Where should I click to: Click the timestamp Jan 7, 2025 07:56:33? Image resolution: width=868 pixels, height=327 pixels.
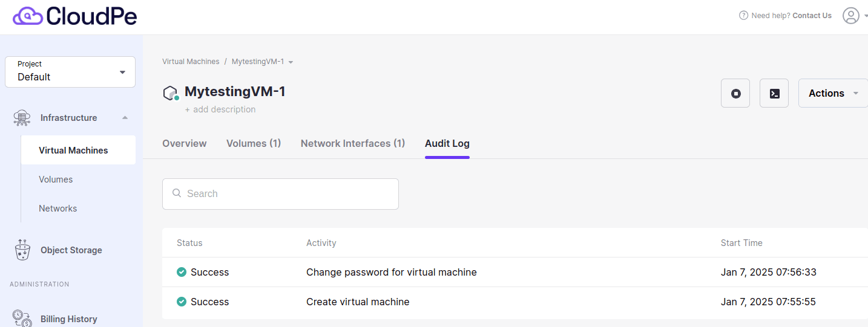(769, 272)
